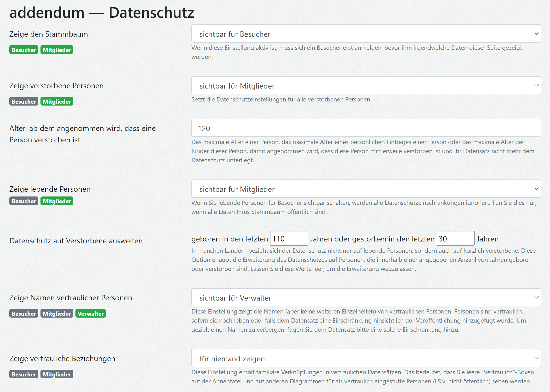Focus the 'geboren in den letzten' 110 field

289,239
